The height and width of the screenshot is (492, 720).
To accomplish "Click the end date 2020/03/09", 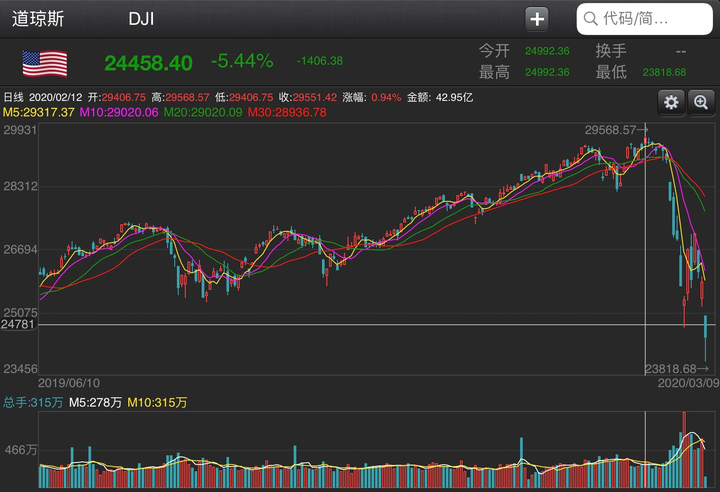I will (x=688, y=383).
